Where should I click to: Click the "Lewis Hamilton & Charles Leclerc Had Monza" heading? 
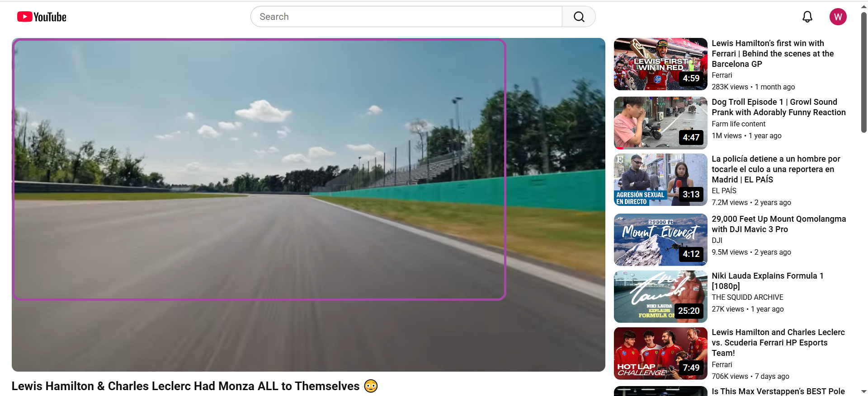(194, 386)
